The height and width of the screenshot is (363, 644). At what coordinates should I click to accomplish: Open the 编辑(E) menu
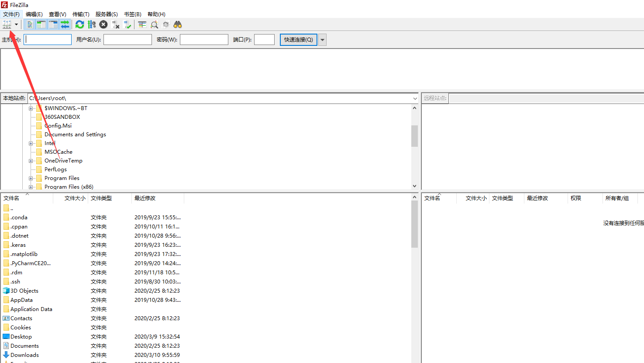[34, 14]
